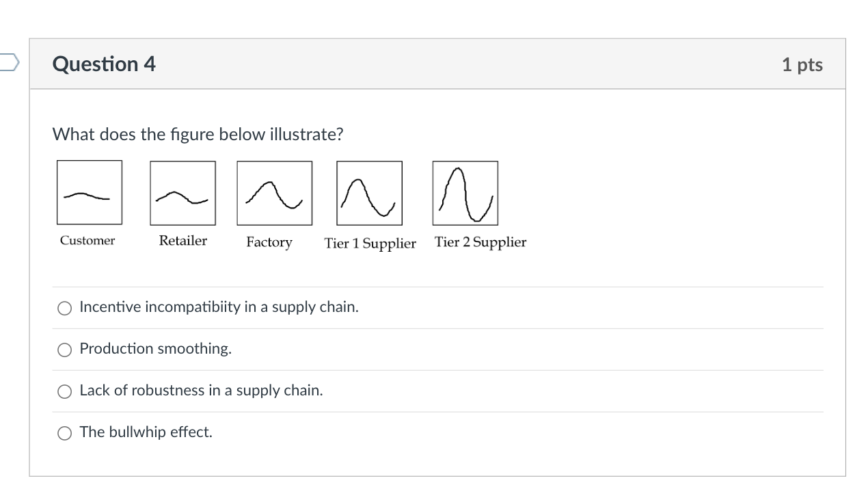Click the Tier 1 Supplier wave diagram

point(369,193)
